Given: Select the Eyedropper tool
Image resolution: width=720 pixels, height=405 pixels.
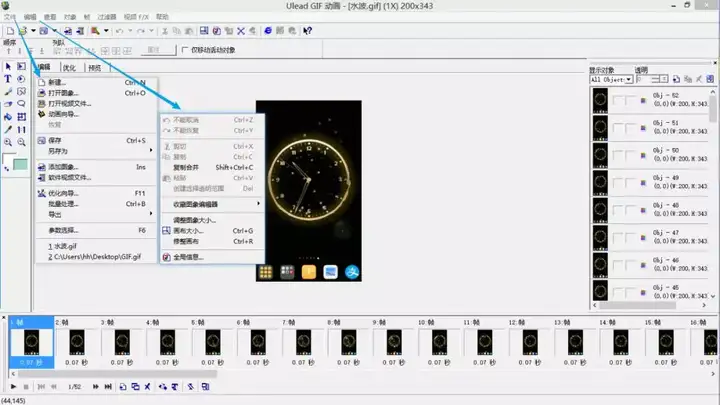Looking at the screenshot, I should [x=8, y=129].
